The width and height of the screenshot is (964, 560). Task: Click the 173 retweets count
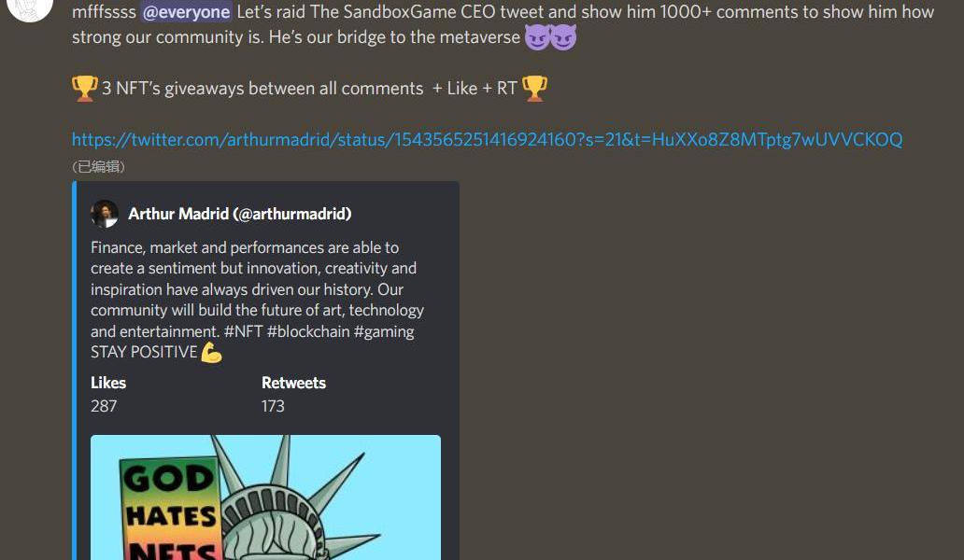pos(273,406)
